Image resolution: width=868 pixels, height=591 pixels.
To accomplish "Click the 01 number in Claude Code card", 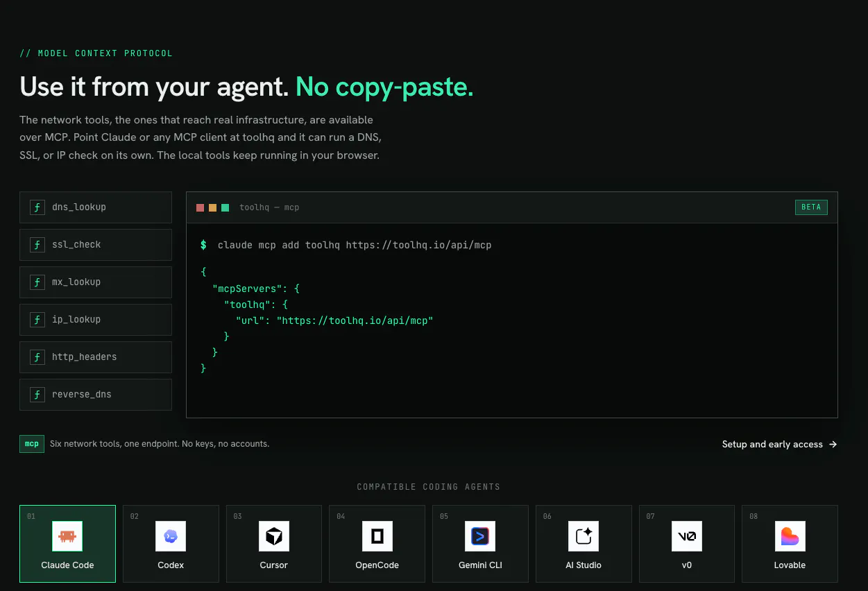I will click(31, 517).
